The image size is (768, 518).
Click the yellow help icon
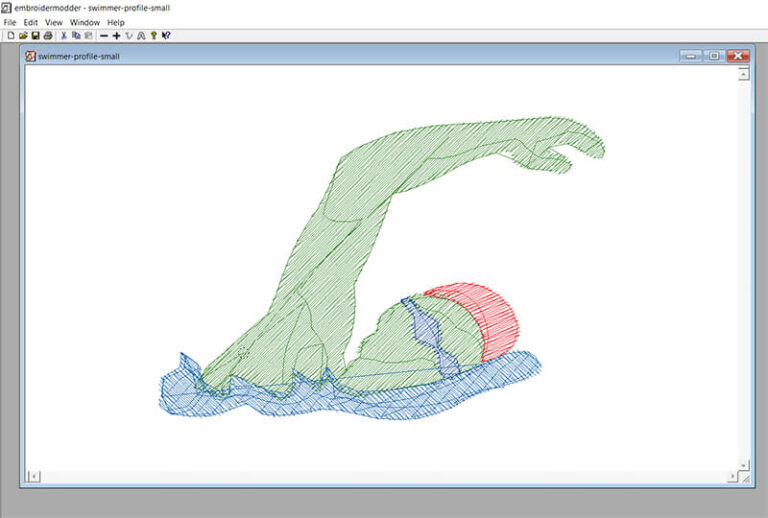(154, 36)
